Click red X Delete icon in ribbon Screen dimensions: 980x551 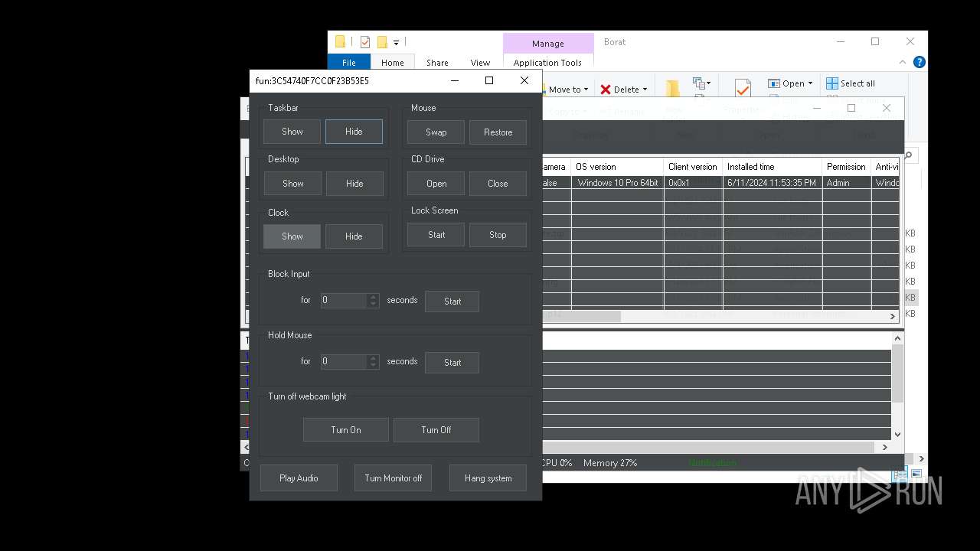pyautogui.click(x=606, y=90)
